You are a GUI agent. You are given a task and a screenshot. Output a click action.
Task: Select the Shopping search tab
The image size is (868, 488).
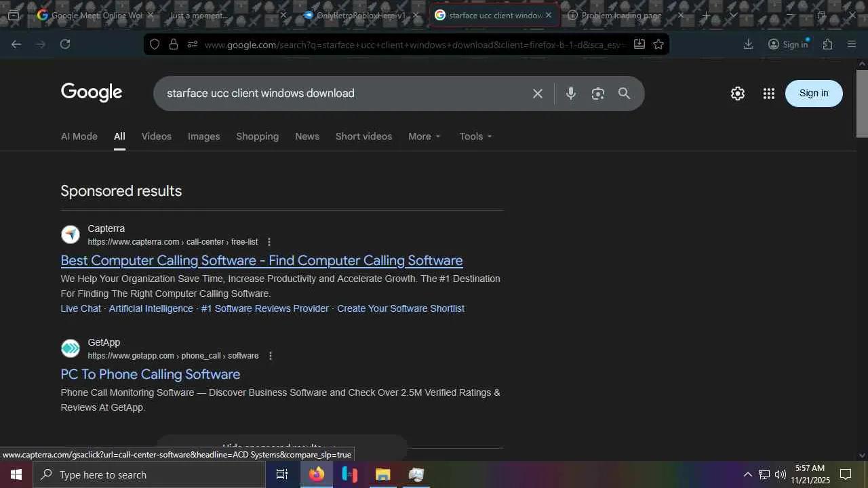258,136
